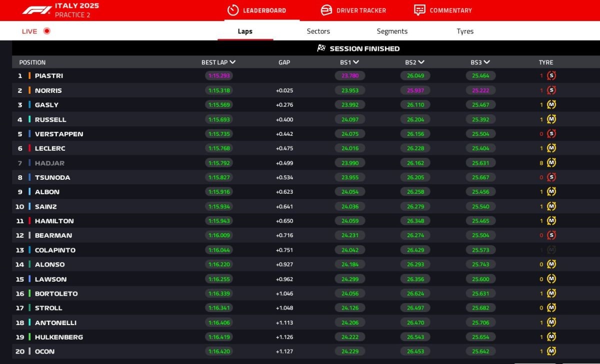Image resolution: width=600 pixels, height=364 pixels.
Task: Select the Laps tab
Action: pyautogui.click(x=245, y=31)
